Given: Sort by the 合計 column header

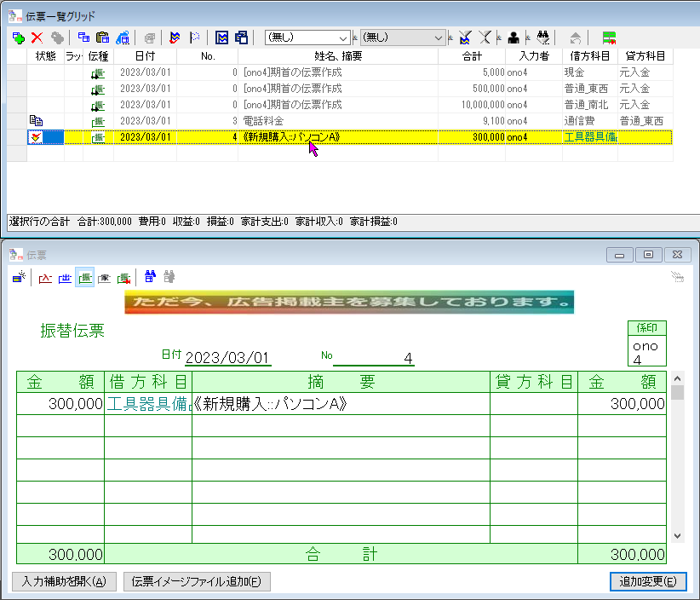Looking at the screenshot, I should coord(472,56).
